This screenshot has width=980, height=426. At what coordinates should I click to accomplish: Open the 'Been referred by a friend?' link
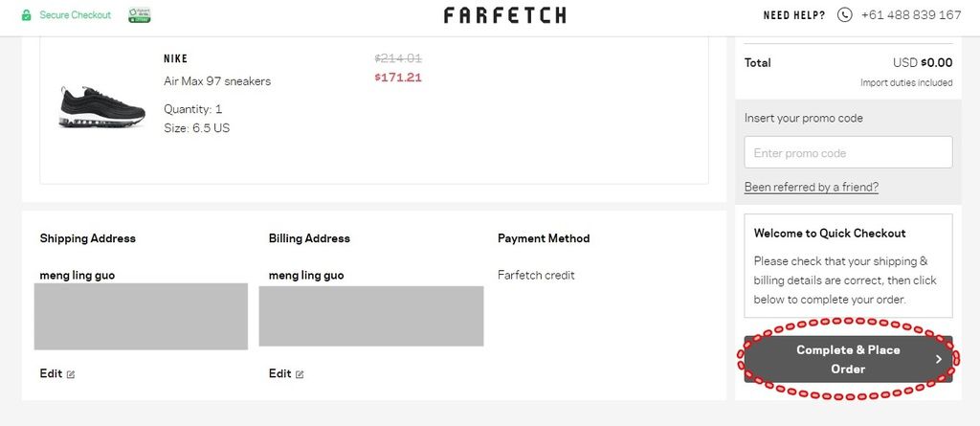[812, 187]
